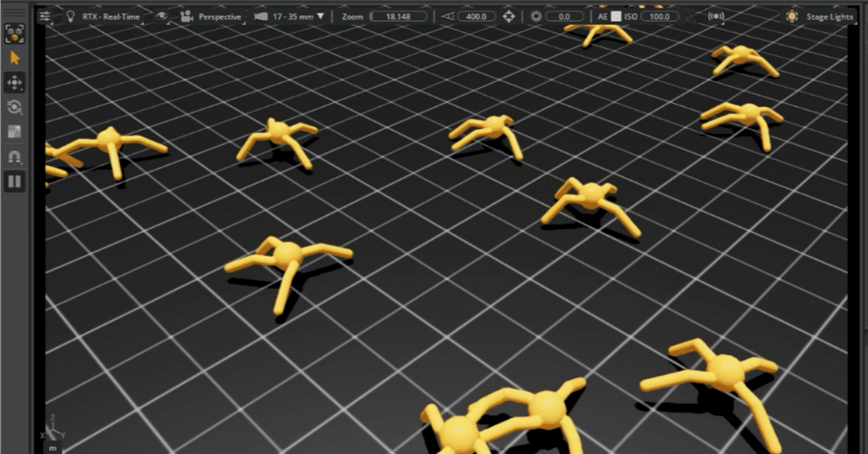Select the Scale tool
868x454 pixels.
tap(15, 131)
